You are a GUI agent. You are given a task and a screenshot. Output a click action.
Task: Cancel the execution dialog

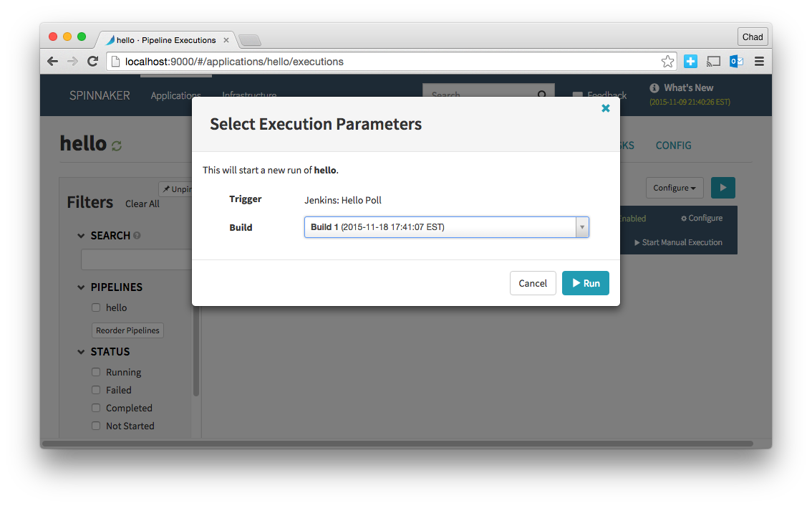[x=533, y=283]
